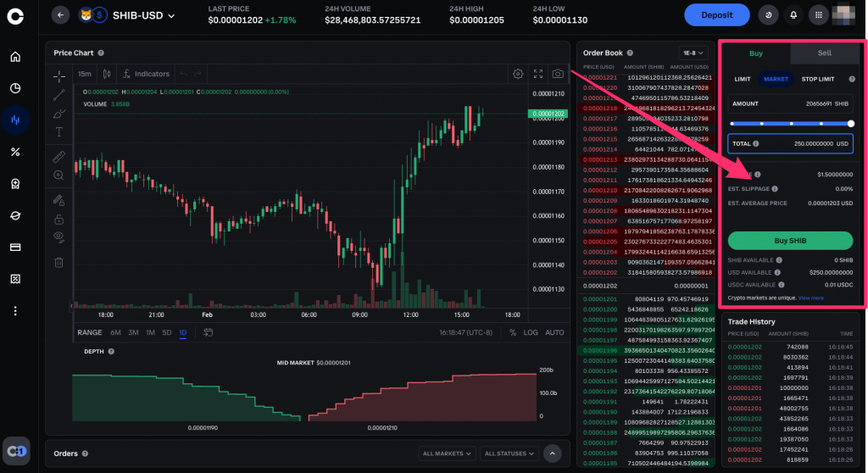Take a chart snapshot with camera icon

point(558,74)
